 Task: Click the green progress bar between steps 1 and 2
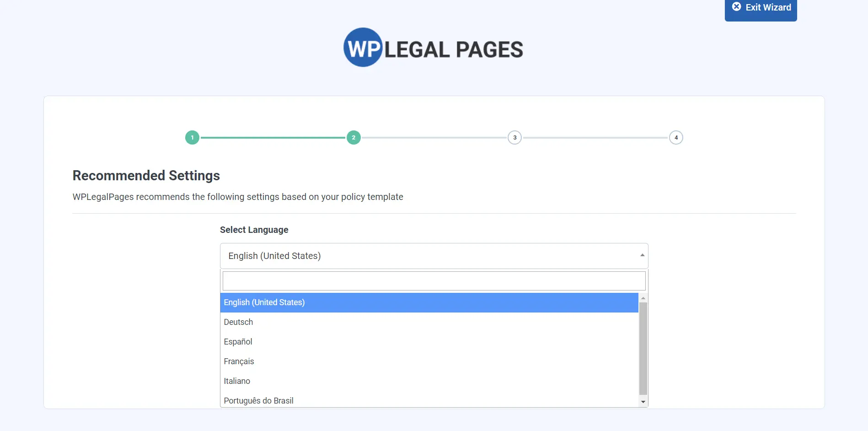click(x=273, y=137)
